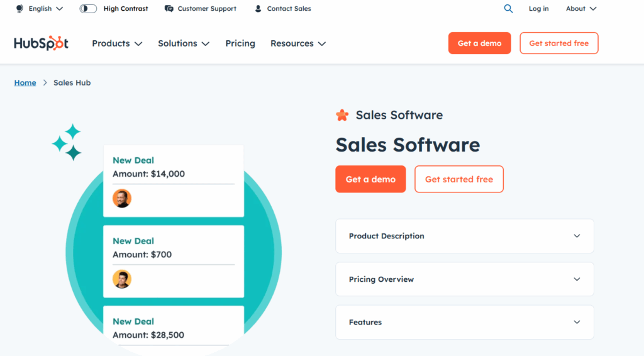The image size is (644, 356).
Task: Click Get a demo below Sales Software heading
Action: pyautogui.click(x=370, y=179)
